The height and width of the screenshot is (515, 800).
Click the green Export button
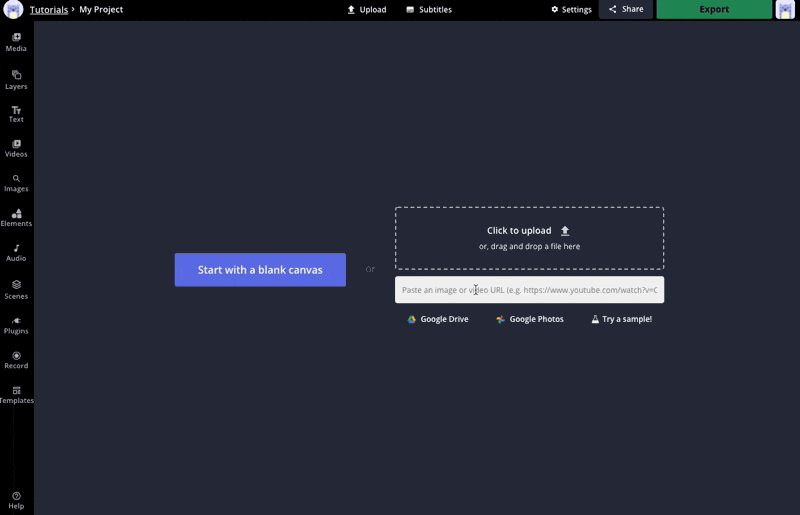[x=714, y=9]
